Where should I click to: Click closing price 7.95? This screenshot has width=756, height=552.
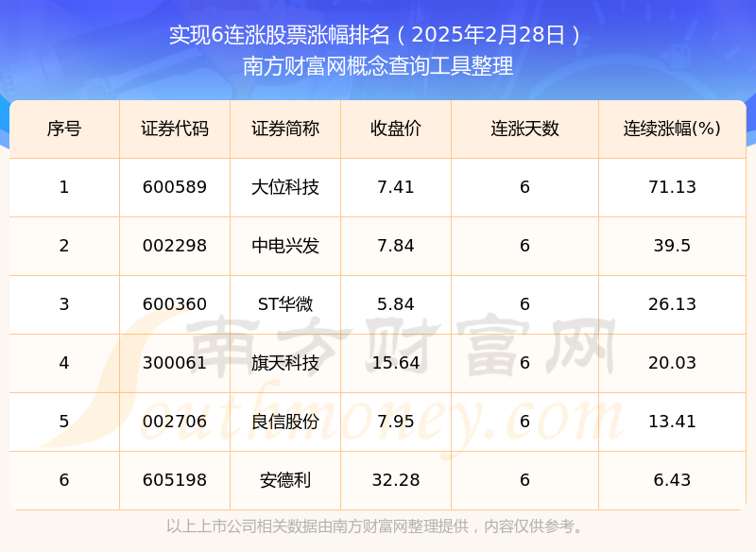[396, 422]
